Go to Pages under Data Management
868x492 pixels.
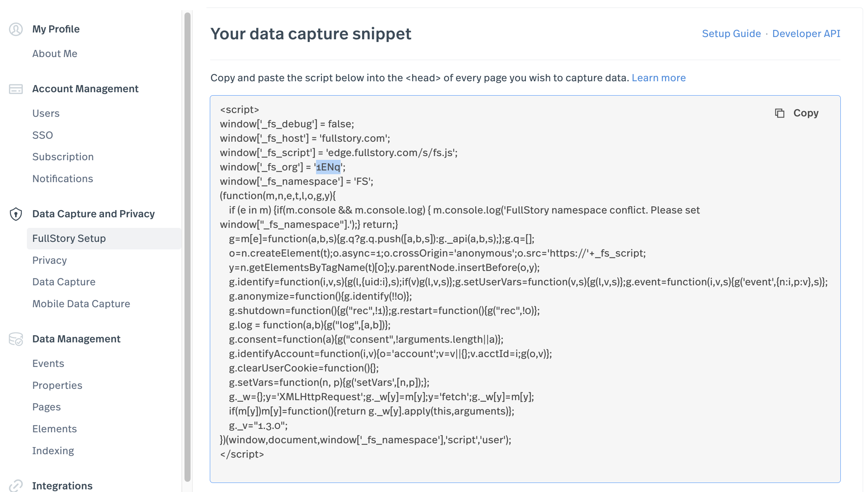46,407
